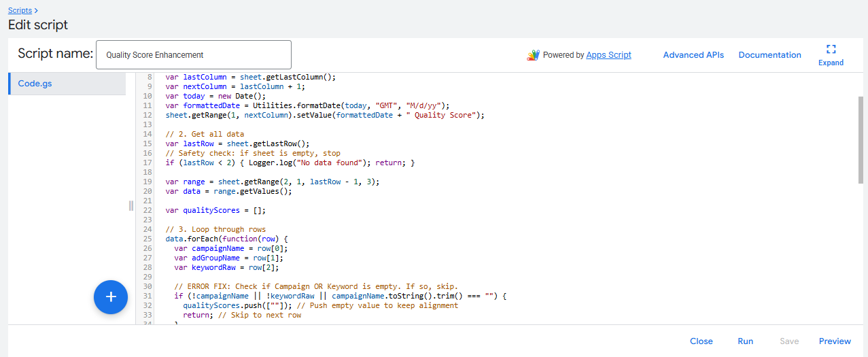Open the Apps Script link
Screen dimensions: 868x357
[x=608, y=55]
